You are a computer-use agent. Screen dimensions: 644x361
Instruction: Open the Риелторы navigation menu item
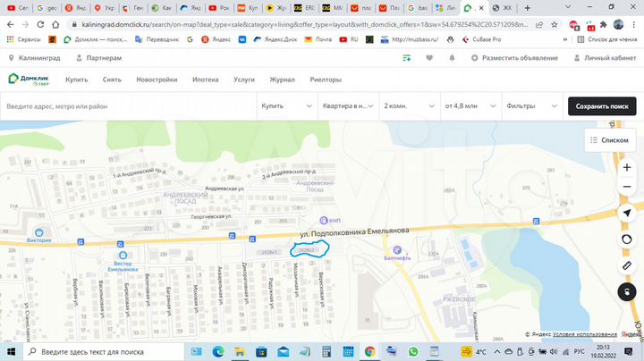326,80
